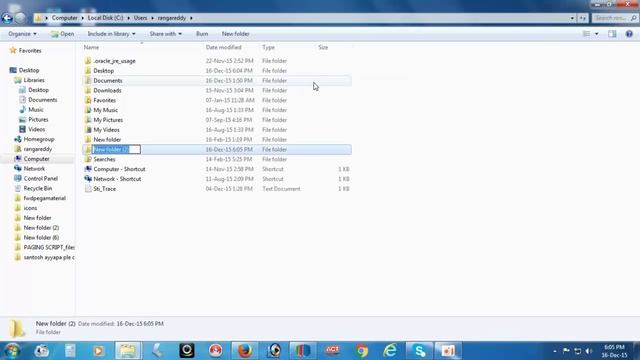Screen dimensions: 640x360
Task: Expand the Share with dropdown
Action: 166,34
